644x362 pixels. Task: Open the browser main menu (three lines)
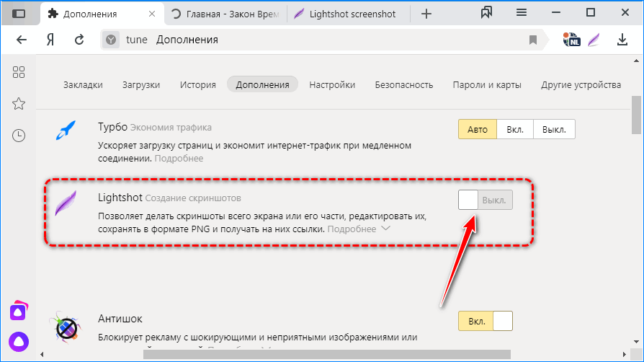coord(522,13)
